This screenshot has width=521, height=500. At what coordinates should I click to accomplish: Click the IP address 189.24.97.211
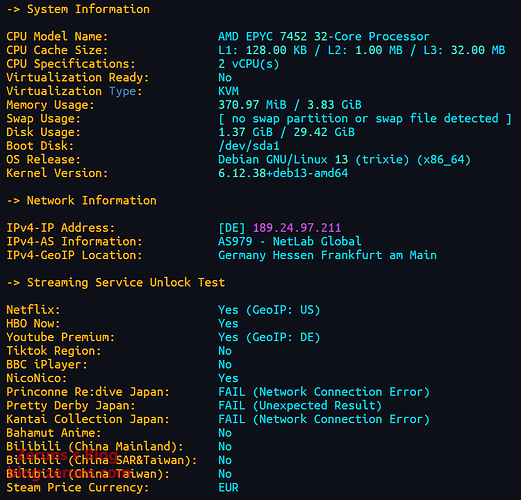[x=297, y=228]
